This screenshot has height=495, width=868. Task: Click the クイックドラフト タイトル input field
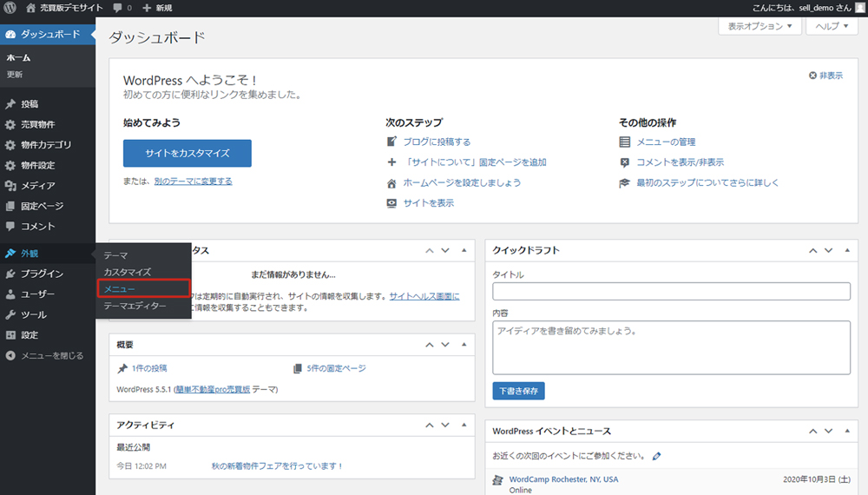[671, 291]
